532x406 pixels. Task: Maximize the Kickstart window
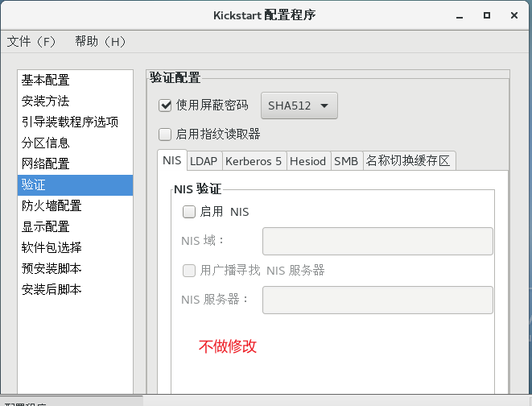click(487, 15)
